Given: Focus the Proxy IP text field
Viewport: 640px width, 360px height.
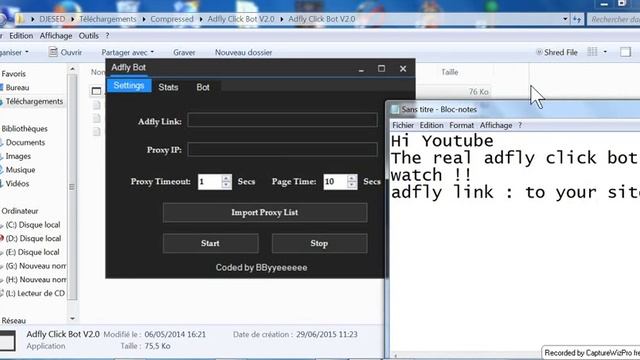Looking at the screenshot, I should (282, 149).
